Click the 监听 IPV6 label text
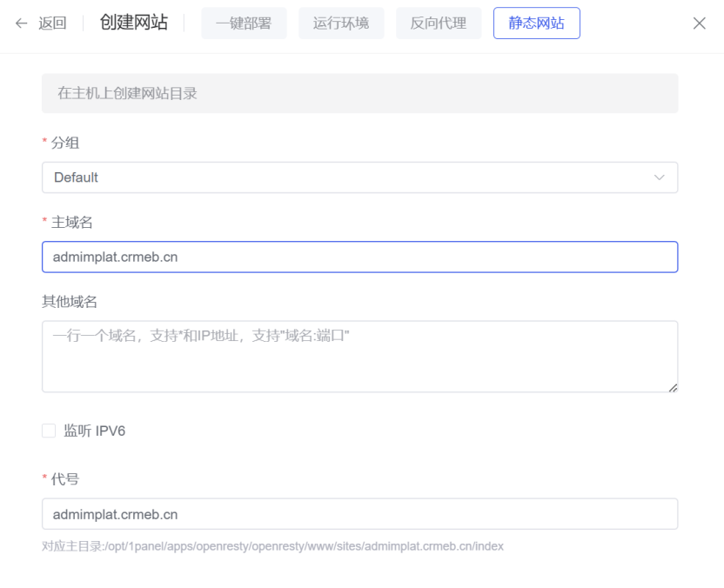The width and height of the screenshot is (724, 588). [x=94, y=431]
